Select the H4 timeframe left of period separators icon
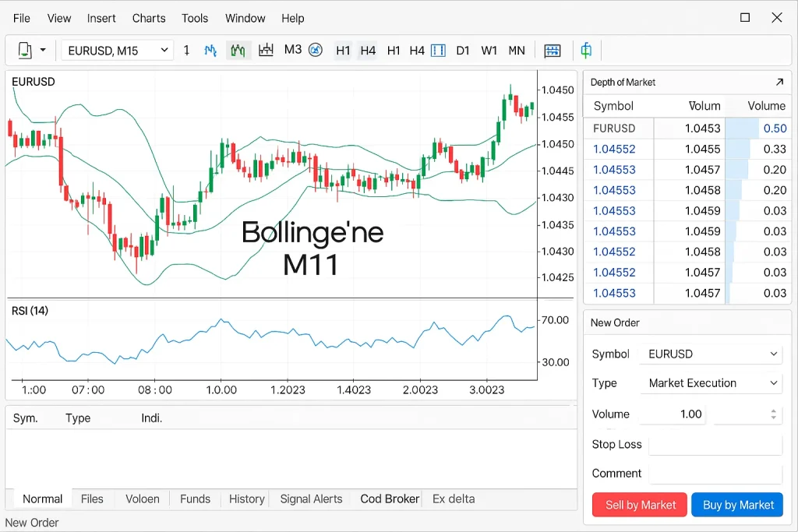798x532 pixels. [417, 51]
